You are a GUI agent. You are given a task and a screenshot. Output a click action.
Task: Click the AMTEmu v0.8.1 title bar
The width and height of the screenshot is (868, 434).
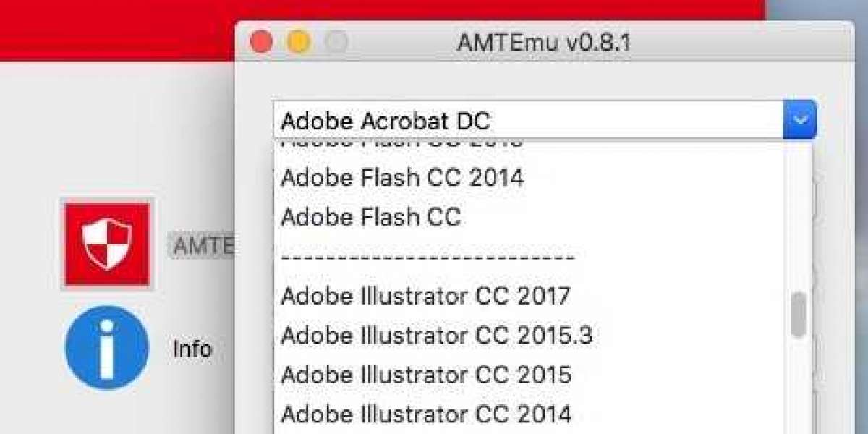point(544,42)
